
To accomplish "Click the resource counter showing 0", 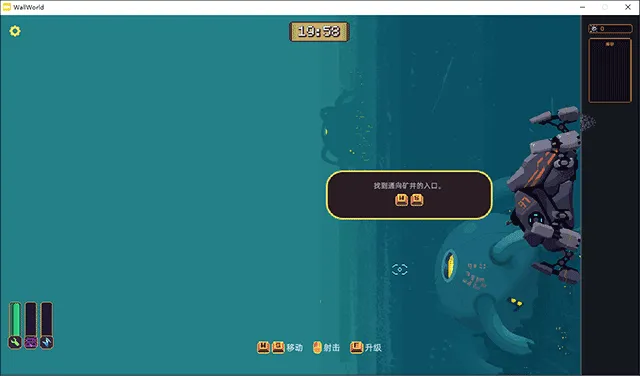I will [x=610, y=29].
